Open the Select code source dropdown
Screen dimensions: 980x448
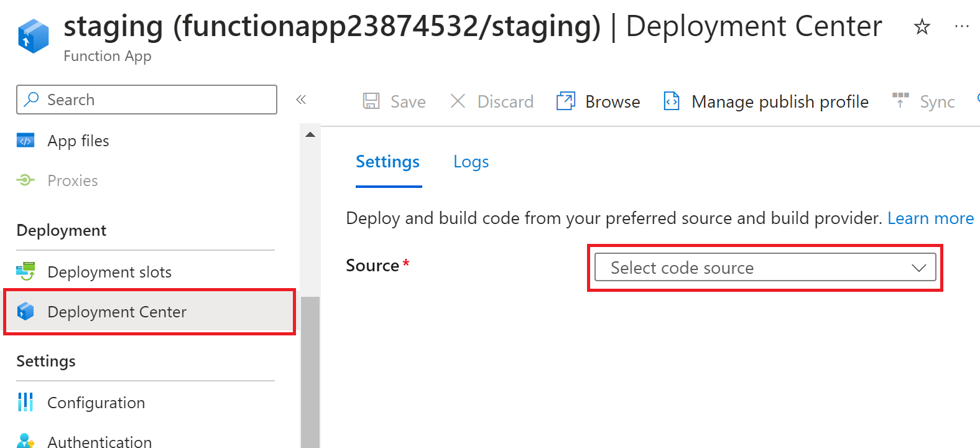(765, 268)
